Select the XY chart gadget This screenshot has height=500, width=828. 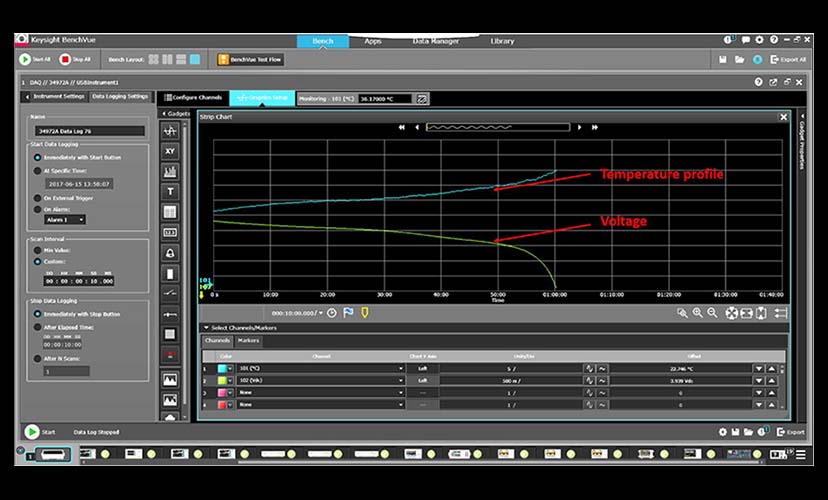(170, 151)
